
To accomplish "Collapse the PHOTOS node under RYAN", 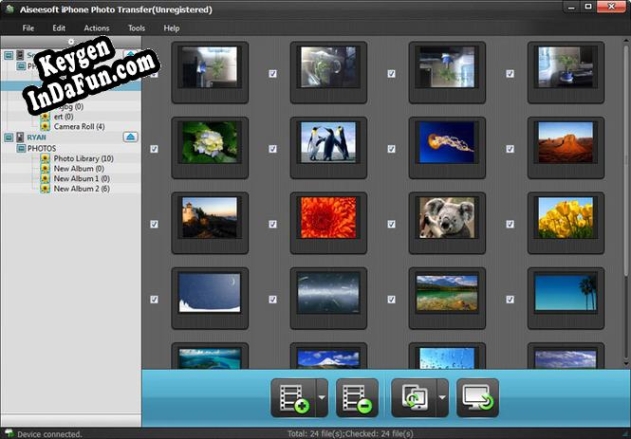I will coord(21,148).
